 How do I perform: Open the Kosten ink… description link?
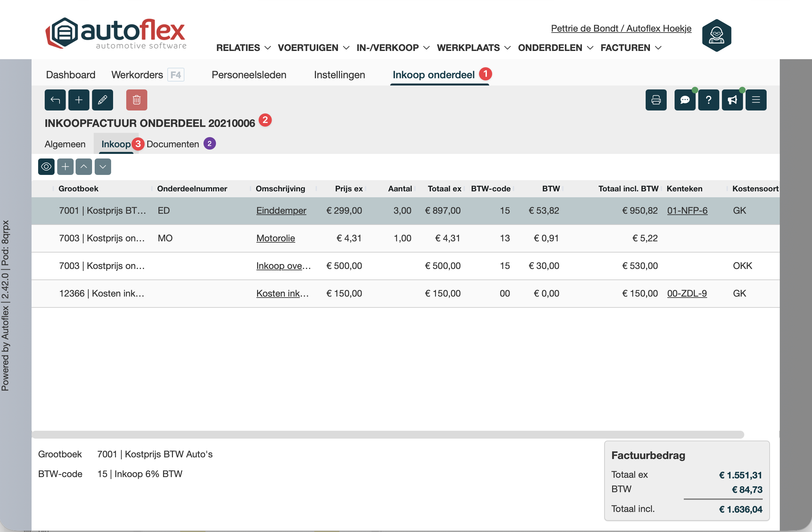click(x=282, y=294)
